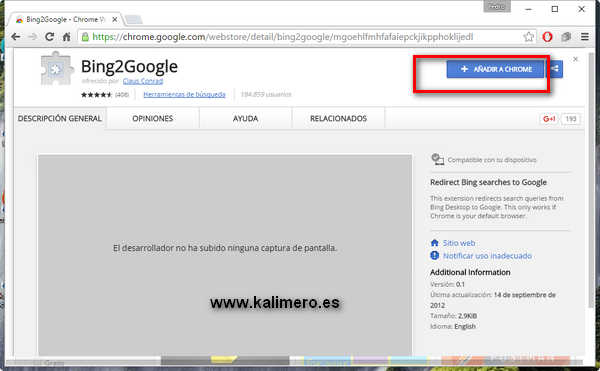Open the Chrome hamburger menu

585,37
